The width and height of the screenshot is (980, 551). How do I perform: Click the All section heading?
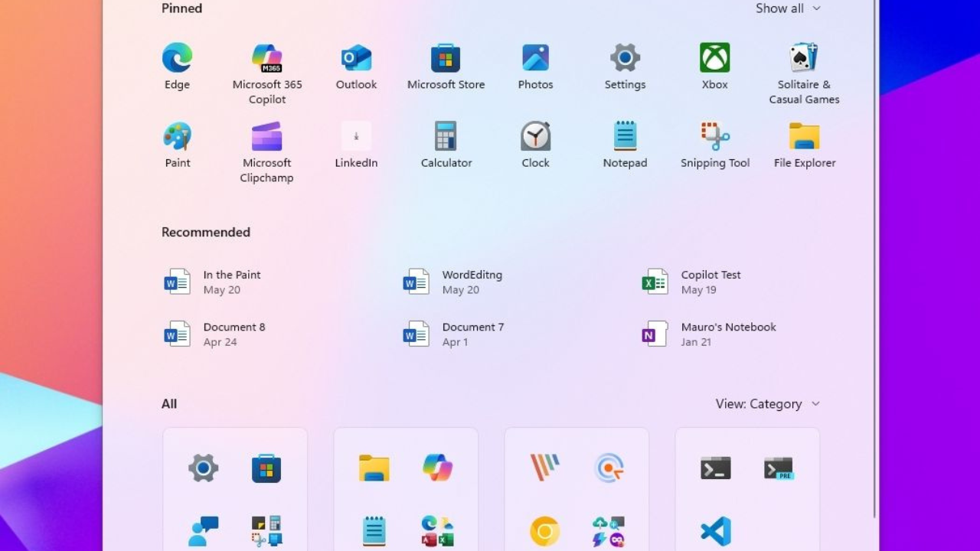pyautogui.click(x=169, y=404)
